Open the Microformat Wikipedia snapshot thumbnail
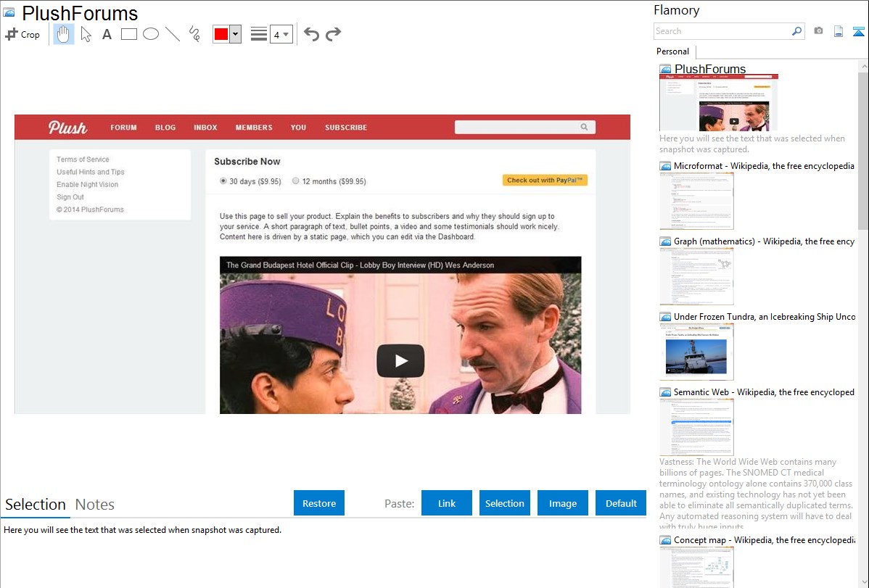The height and width of the screenshot is (588, 869). click(x=696, y=201)
